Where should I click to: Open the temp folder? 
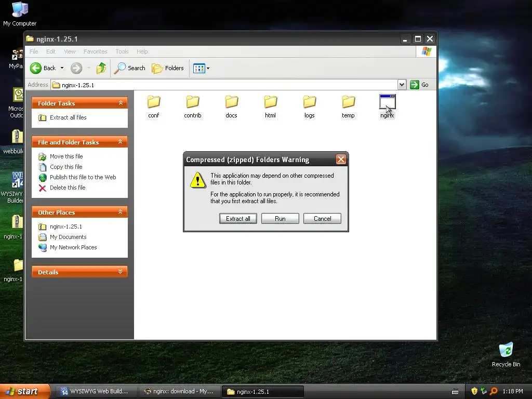point(348,107)
